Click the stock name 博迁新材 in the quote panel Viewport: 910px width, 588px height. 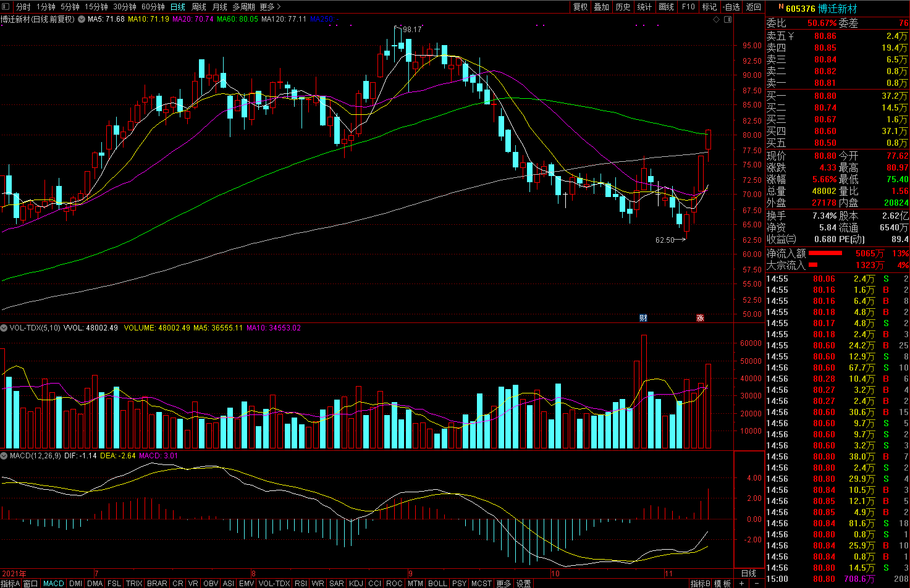(838, 9)
